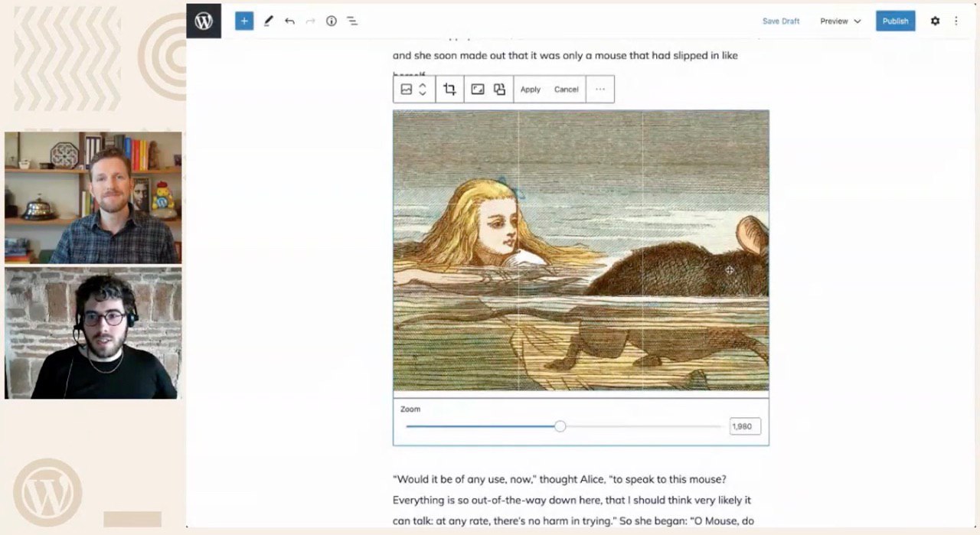Open the block toolbar more options ellipsis

pyautogui.click(x=600, y=90)
